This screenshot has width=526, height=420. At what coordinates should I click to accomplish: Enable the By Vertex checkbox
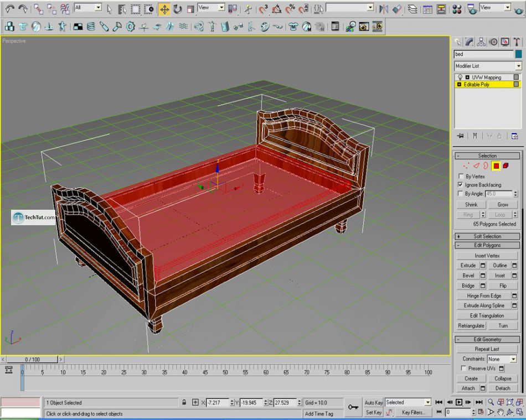click(461, 177)
